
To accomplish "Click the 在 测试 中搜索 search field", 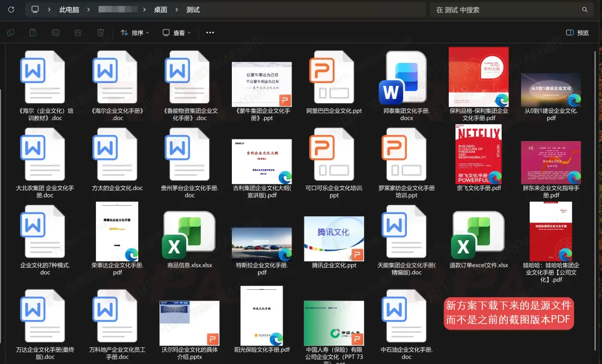I will (x=511, y=9).
